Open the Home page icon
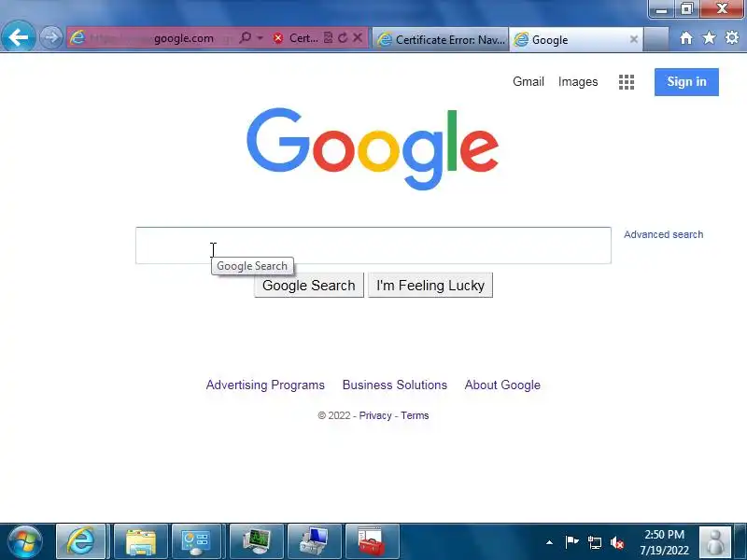Screen dimensions: 747x560 [686, 38]
